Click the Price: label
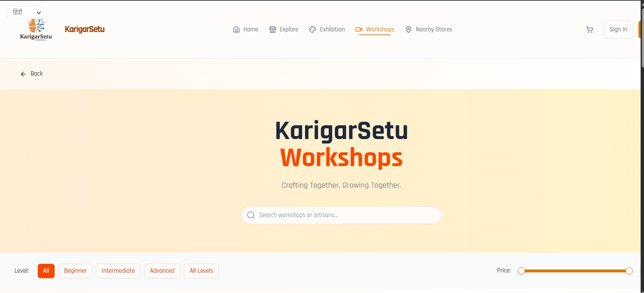The height and width of the screenshot is (293, 644). click(x=504, y=270)
